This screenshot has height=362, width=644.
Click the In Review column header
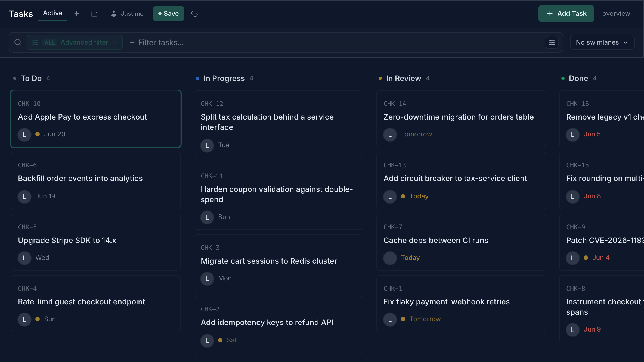(x=404, y=78)
